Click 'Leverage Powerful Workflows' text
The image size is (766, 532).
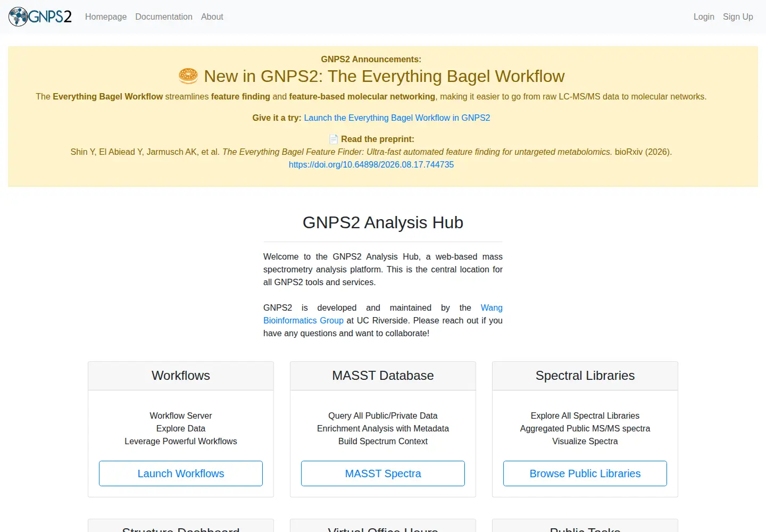(181, 441)
